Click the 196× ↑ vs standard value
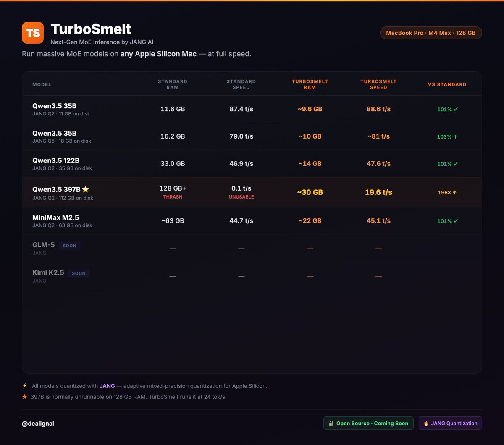Viewport: 504px width, 445px height. [x=447, y=193]
